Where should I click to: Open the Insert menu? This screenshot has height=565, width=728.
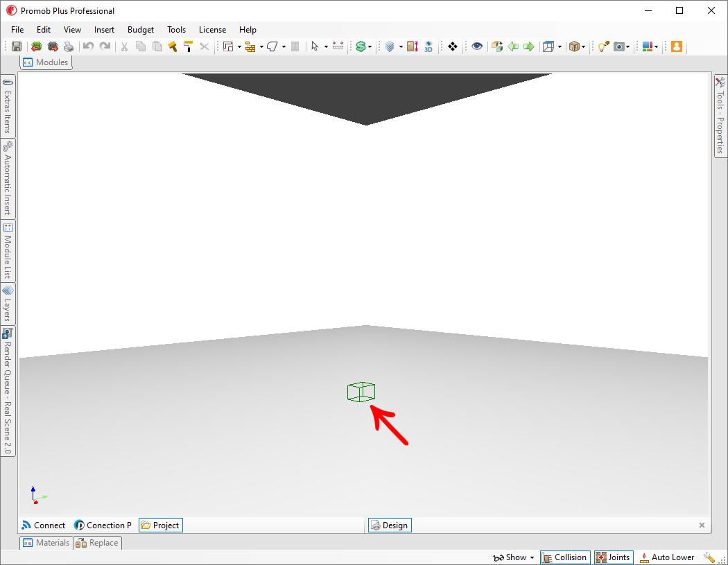coord(105,30)
